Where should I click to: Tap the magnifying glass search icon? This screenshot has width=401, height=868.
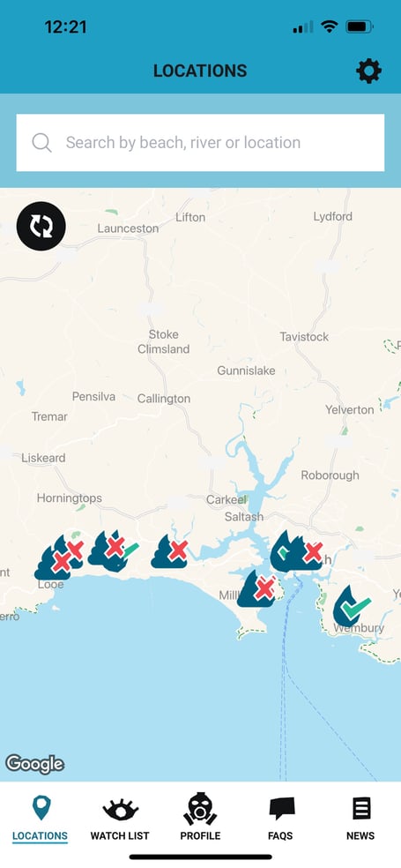pyautogui.click(x=41, y=142)
